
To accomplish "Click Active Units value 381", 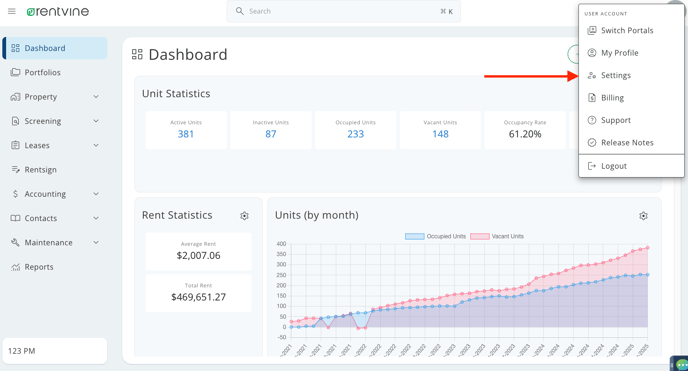I will click(x=186, y=134).
